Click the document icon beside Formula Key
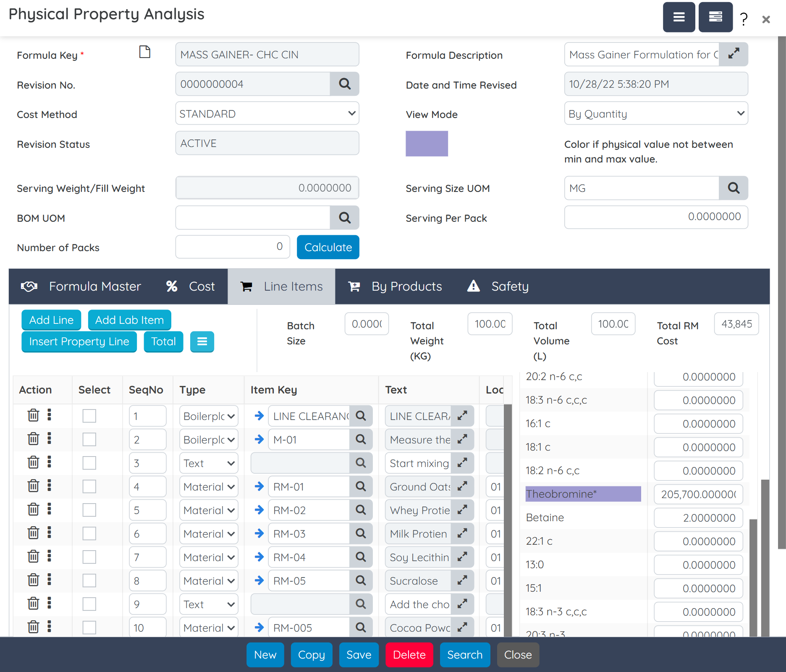 [x=145, y=52]
